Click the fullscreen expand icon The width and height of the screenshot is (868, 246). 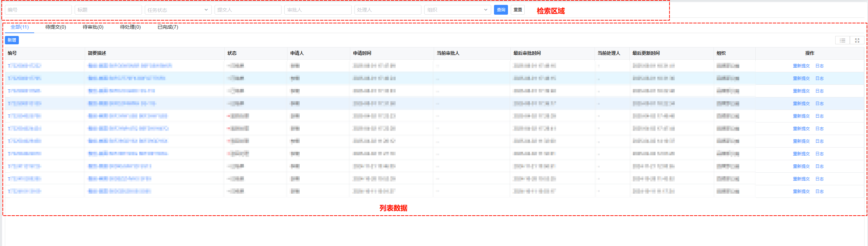(857, 40)
